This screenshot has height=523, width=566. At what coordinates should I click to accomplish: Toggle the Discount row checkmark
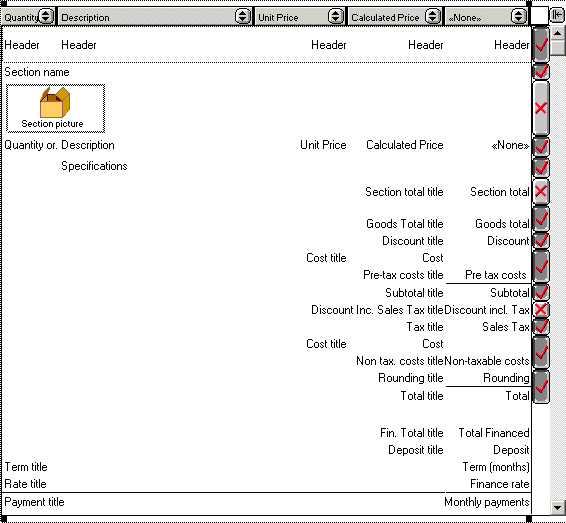(x=541, y=240)
